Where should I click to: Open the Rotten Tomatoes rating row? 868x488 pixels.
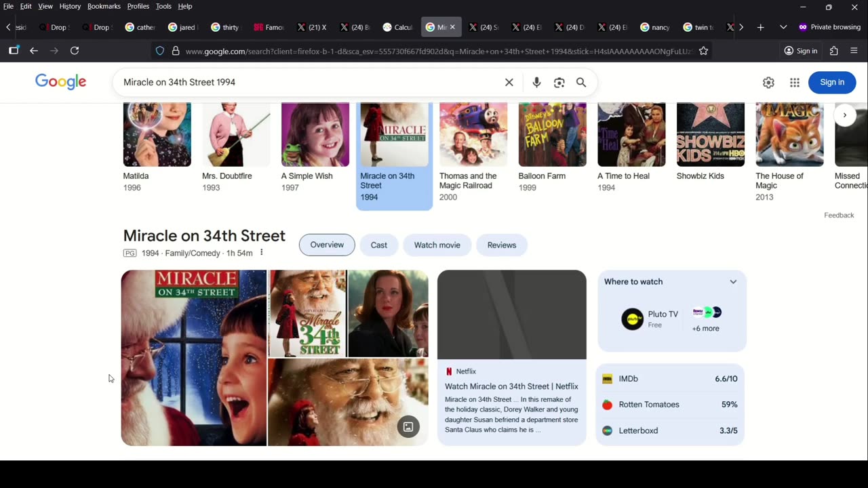point(670,405)
